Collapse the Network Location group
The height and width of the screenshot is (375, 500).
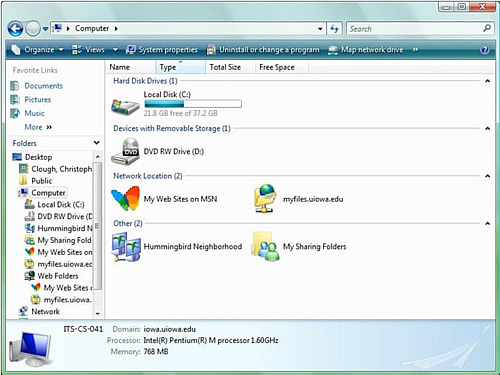pos(488,176)
